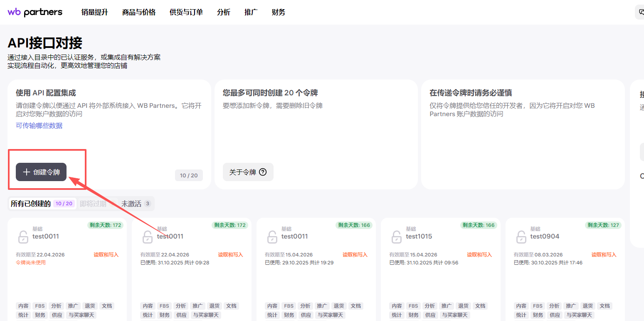Image resolution: width=644 pixels, height=321 pixels.
Task: Click 剩余天数: 127 badge on test0904
Action: (603, 225)
